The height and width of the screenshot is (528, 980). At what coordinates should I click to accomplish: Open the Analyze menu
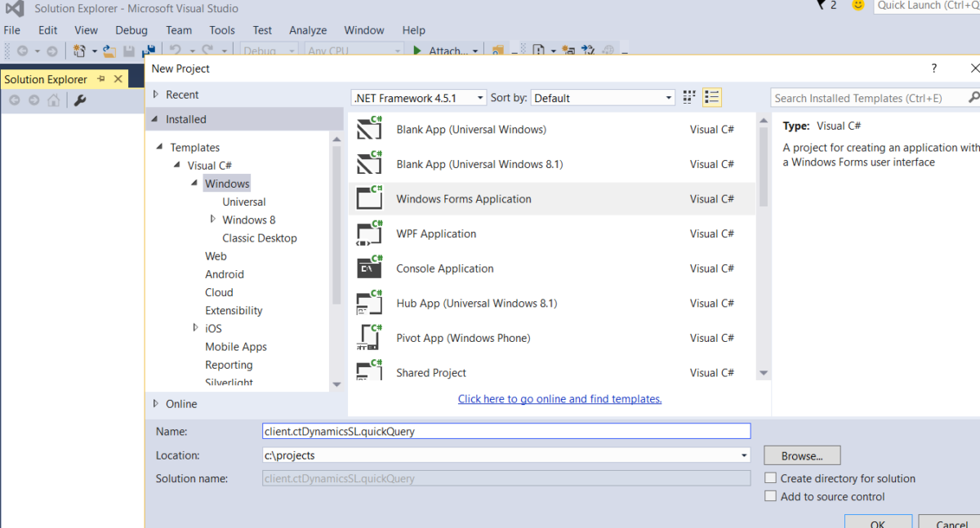pyautogui.click(x=308, y=30)
